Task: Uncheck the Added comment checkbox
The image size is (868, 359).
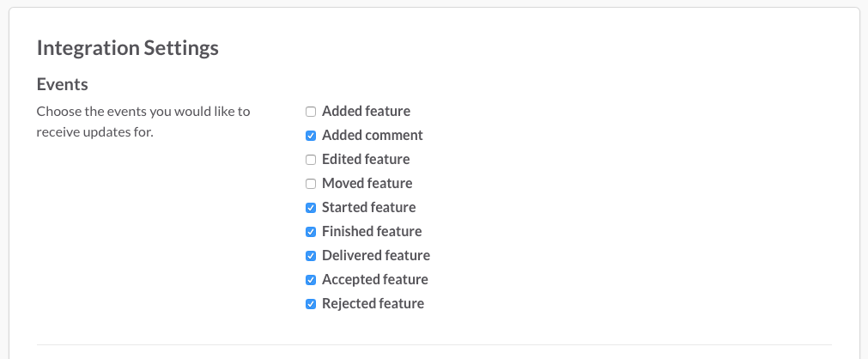Action: (x=311, y=136)
